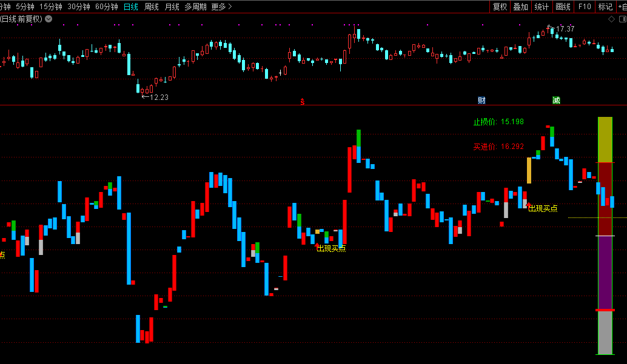Switch to 60分钟 period
Viewport: 627px width, 364px height.
pos(107,7)
